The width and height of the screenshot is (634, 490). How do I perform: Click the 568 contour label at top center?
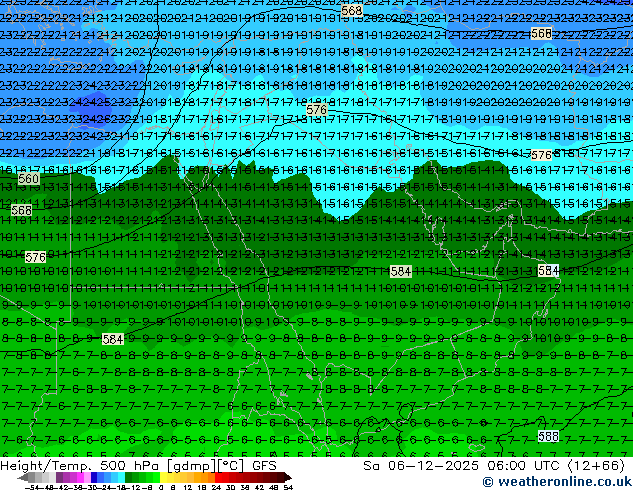point(351,10)
